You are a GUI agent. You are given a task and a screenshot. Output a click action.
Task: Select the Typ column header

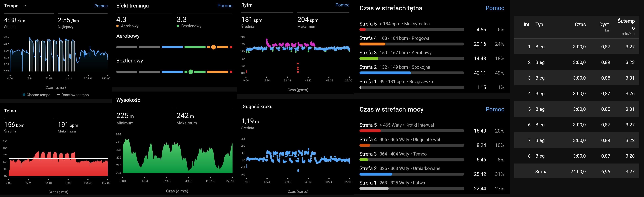pos(539,24)
